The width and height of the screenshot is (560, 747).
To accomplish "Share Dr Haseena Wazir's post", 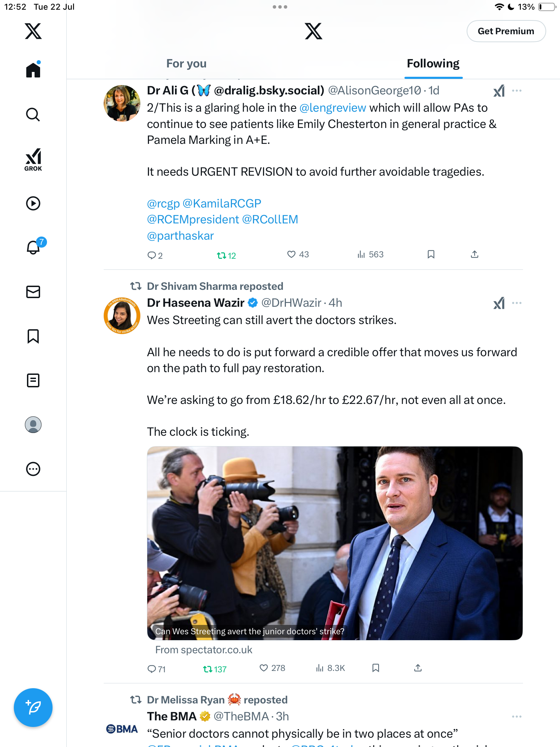I will [418, 668].
